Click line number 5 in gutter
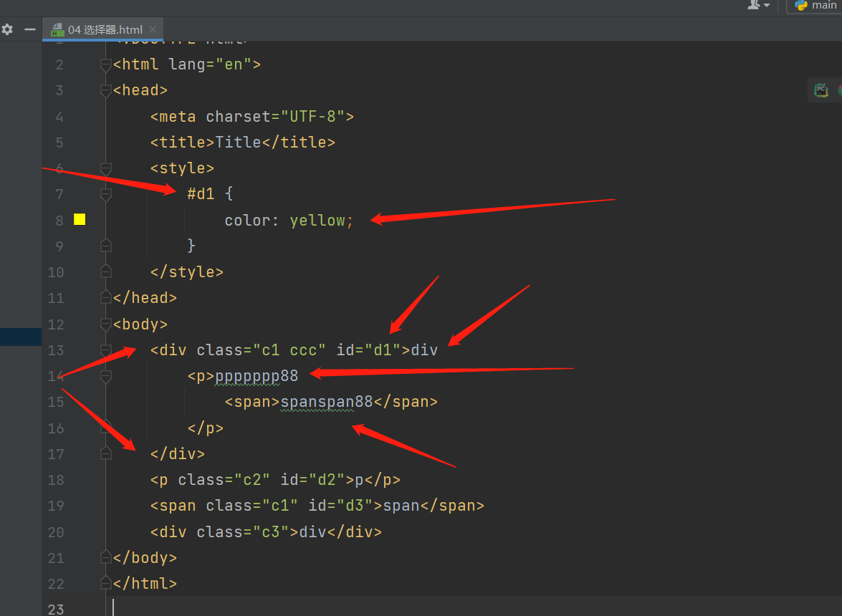The height and width of the screenshot is (616, 842). pos(59,143)
